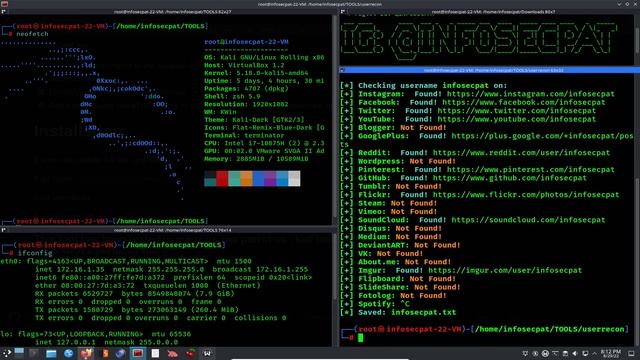
Task: Click the Terminator window icon in the title bar
Action: coord(4,4)
